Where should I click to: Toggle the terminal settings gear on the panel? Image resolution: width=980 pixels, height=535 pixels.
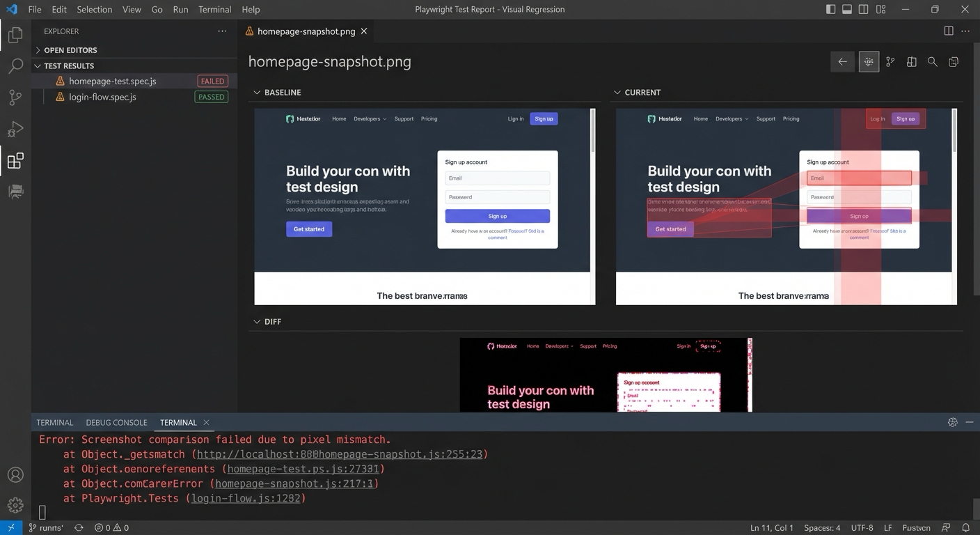(952, 422)
